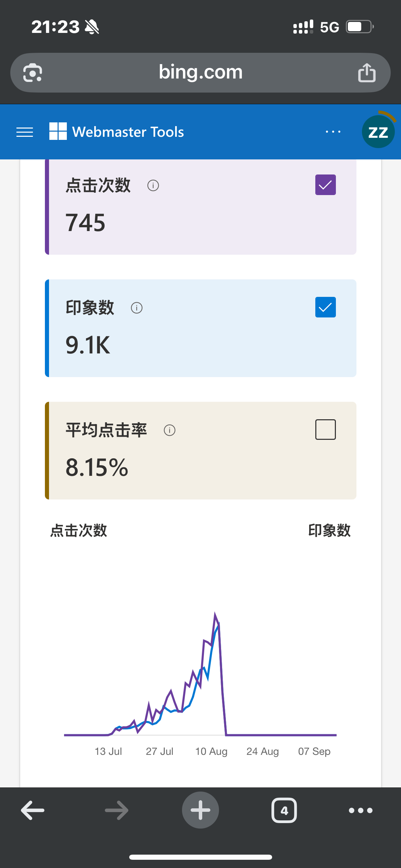Image resolution: width=401 pixels, height=868 pixels.
Task: Click info icon beside 印象数
Action: pos(137,308)
